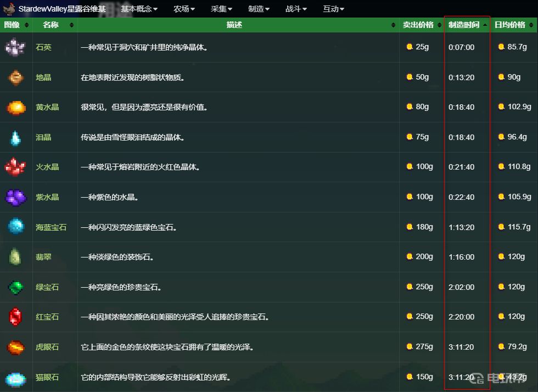Click the aquamarine (海蓝宝石) gem image

[16, 226]
